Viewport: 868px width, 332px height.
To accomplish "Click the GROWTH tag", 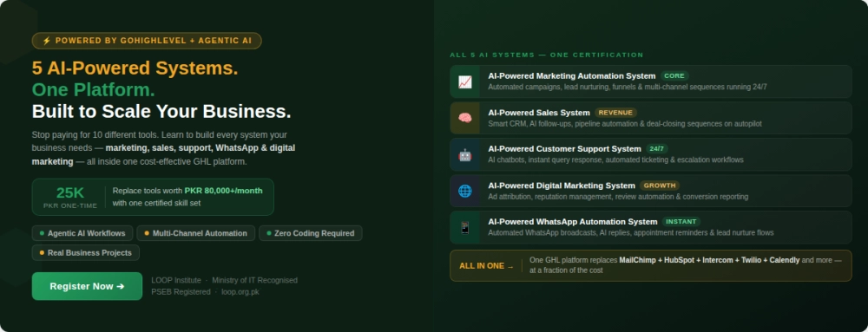I will pyautogui.click(x=660, y=186).
